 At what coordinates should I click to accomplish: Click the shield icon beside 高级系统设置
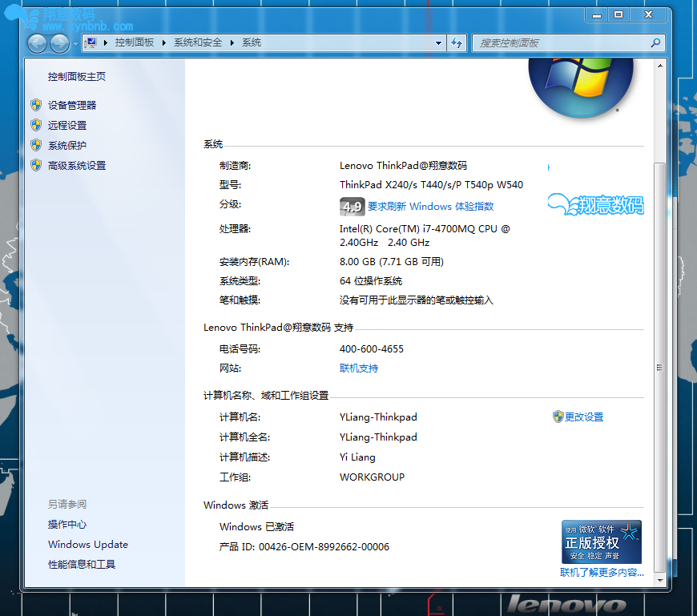pyautogui.click(x=36, y=165)
